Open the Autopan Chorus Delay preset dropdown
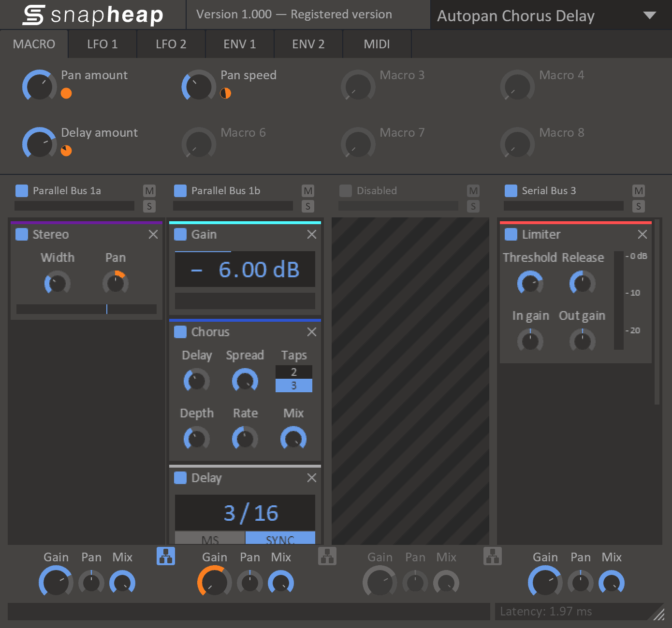 click(x=650, y=15)
